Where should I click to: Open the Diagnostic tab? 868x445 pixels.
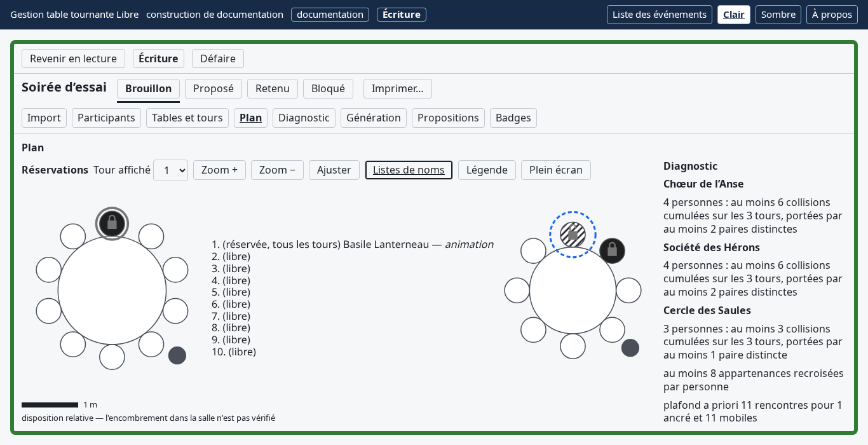[304, 118]
